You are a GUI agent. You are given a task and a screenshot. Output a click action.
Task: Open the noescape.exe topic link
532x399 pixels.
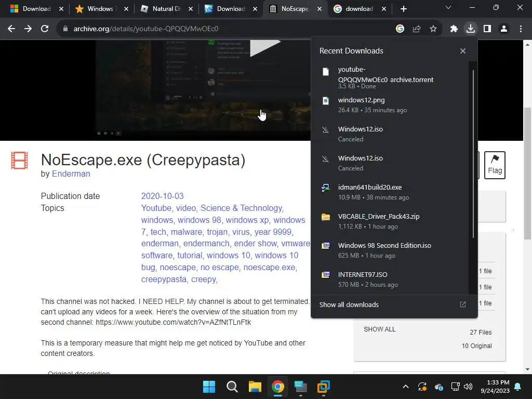tap(269, 268)
